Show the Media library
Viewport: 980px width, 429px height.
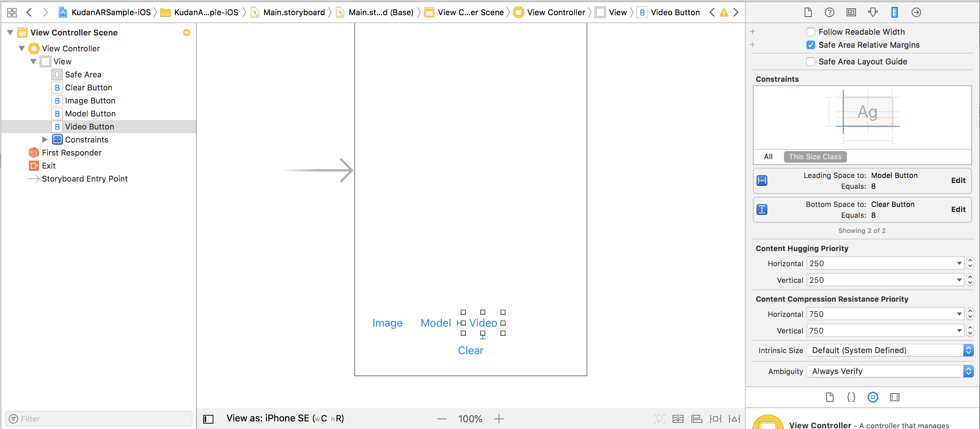click(x=894, y=397)
